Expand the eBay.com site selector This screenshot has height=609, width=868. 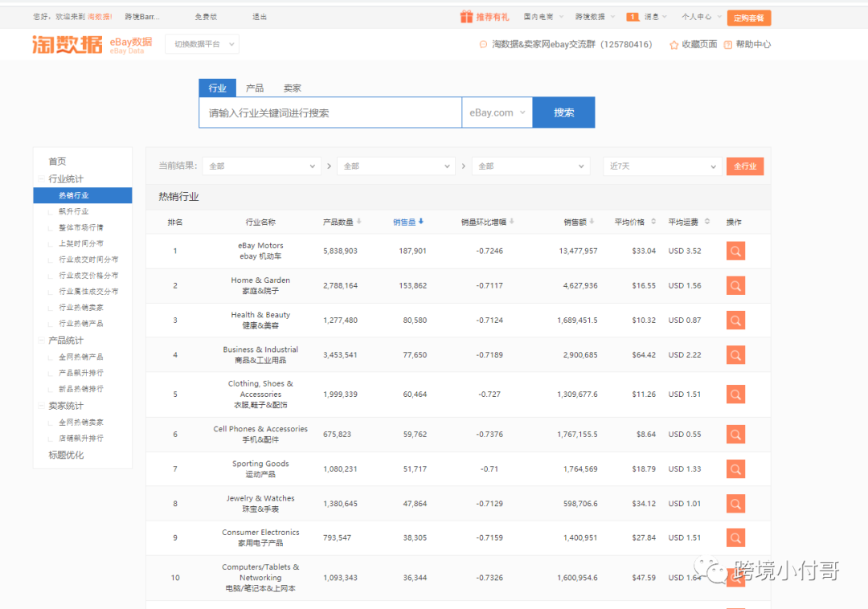(497, 113)
